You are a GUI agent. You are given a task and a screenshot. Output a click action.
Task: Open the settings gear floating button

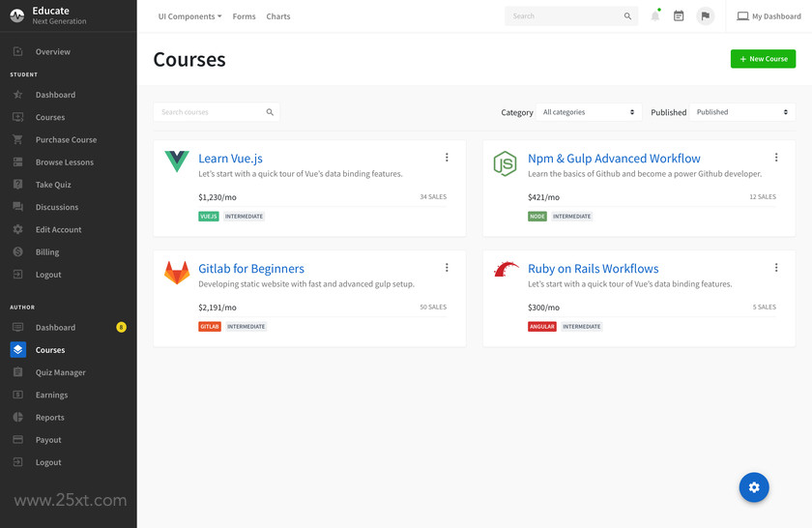pos(754,487)
